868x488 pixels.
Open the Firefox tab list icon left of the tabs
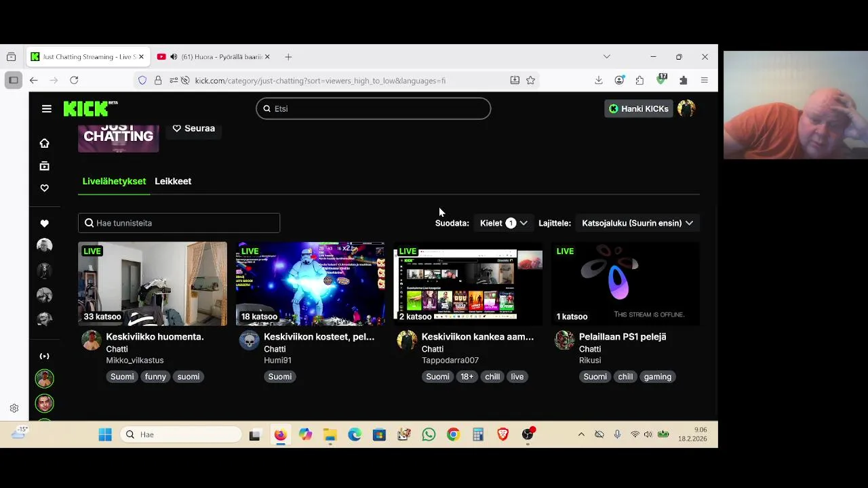(11, 57)
